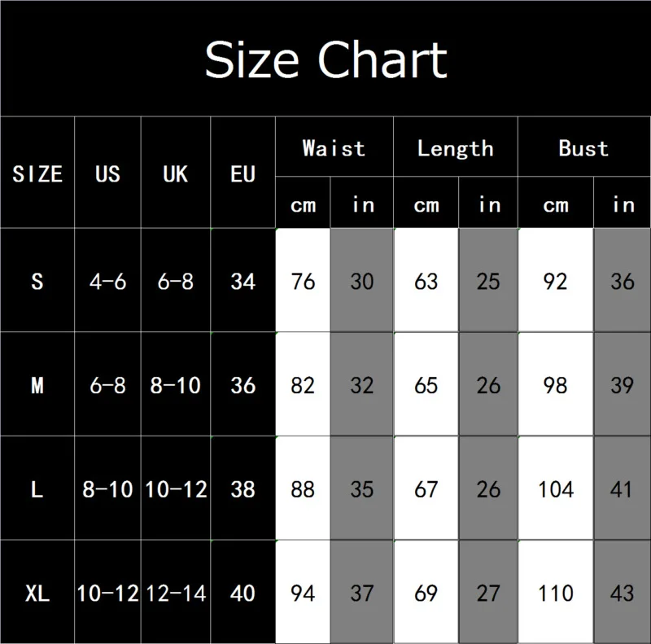Click US size 4-6 cell

tap(107, 281)
